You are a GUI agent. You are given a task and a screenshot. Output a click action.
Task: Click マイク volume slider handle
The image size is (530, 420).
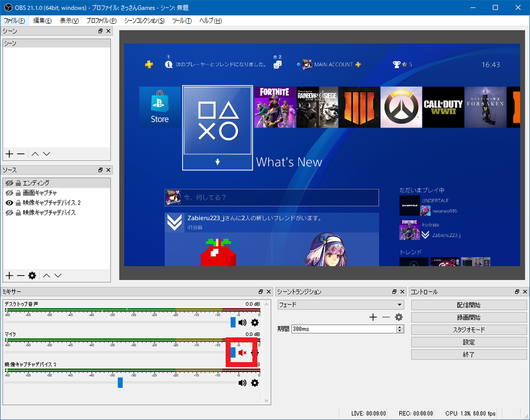[x=233, y=352]
